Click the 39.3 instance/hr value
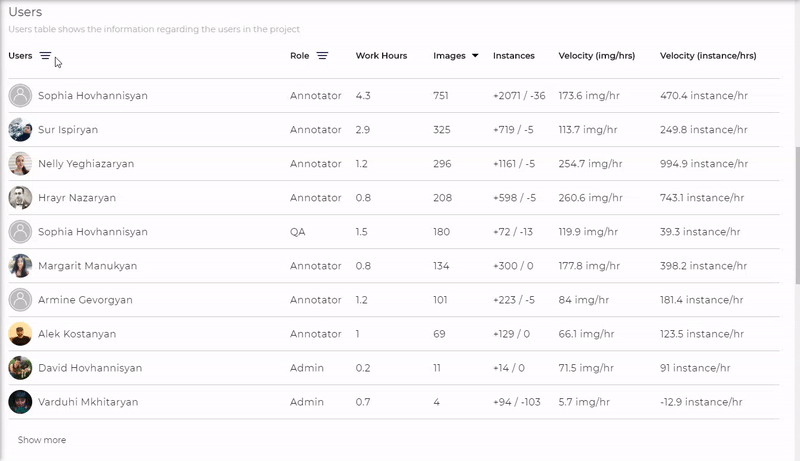This screenshot has width=800, height=461. [x=700, y=232]
